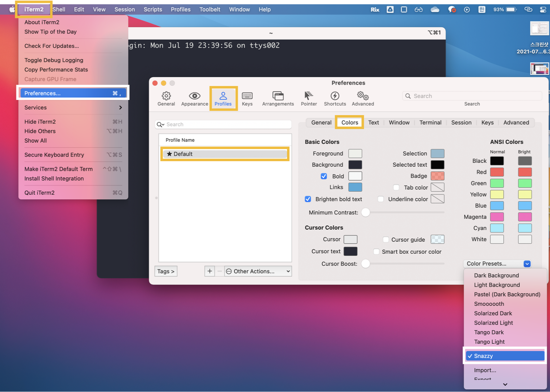Image resolution: width=550 pixels, height=392 pixels.
Task: Click Check For Updates menu item
Action: pos(51,46)
